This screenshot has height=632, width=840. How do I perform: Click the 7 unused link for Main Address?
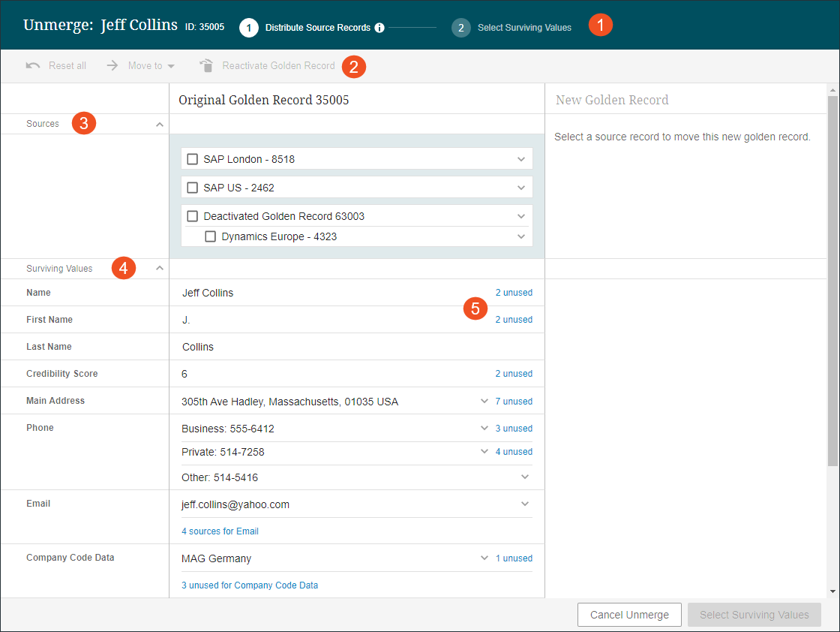pyautogui.click(x=514, y=402)
